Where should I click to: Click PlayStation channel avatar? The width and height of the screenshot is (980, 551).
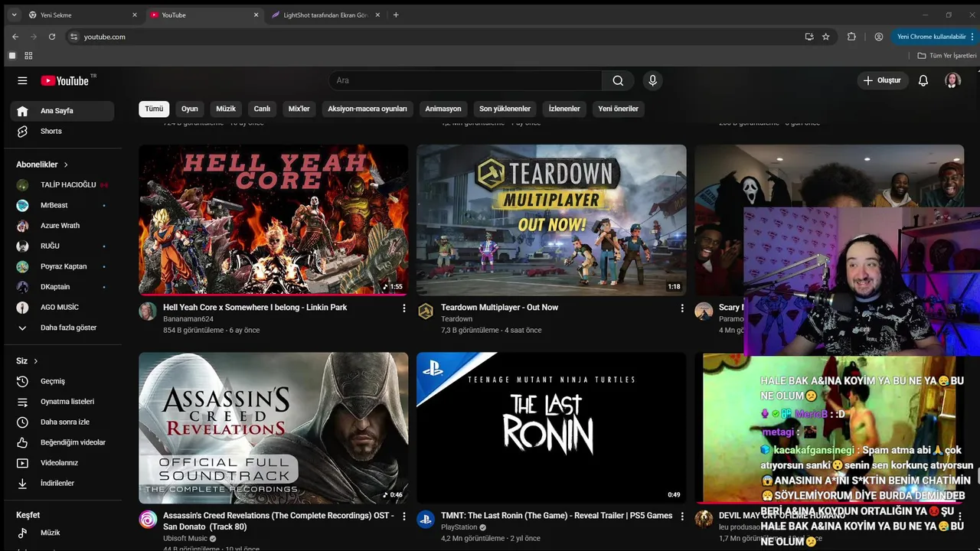(426, 520)
